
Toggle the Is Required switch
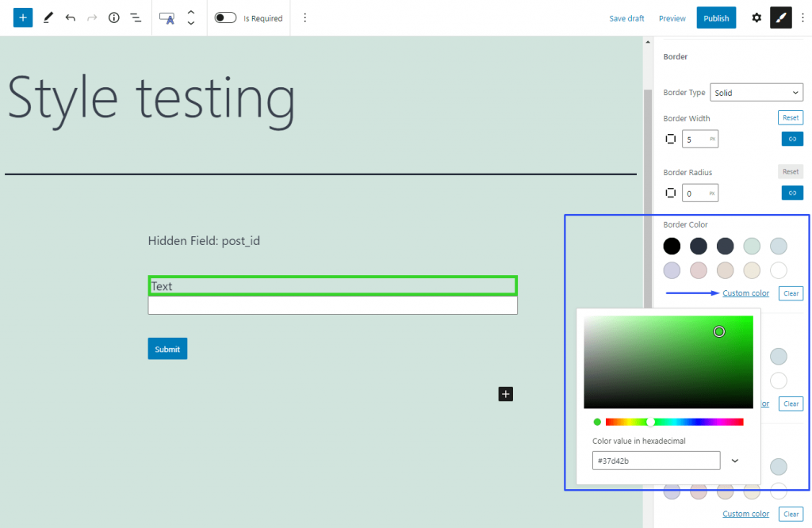[x=225, y=17]
